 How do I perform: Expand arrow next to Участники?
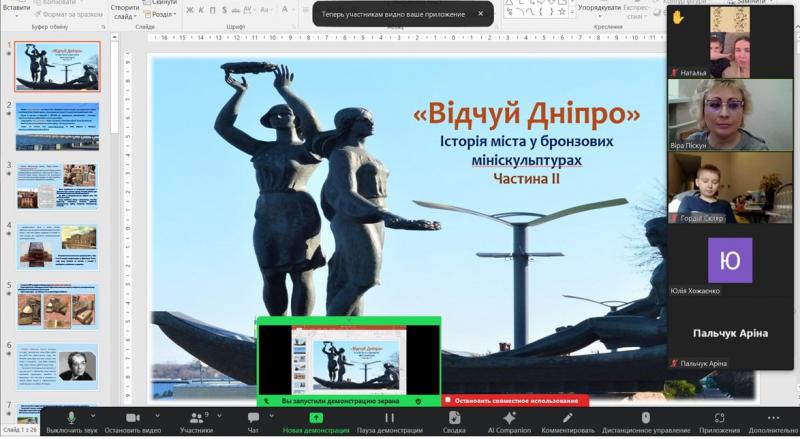tap(217, 415)
